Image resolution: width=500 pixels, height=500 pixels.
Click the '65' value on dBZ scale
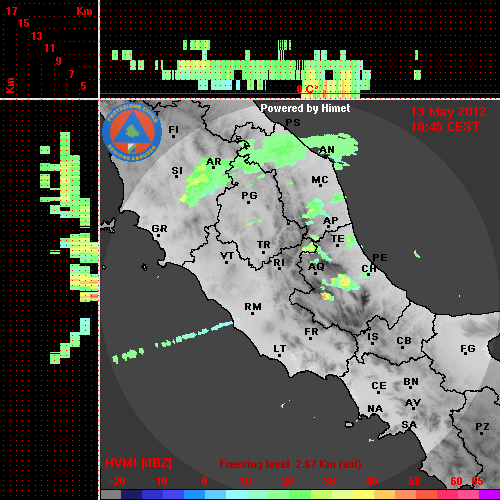477,481
